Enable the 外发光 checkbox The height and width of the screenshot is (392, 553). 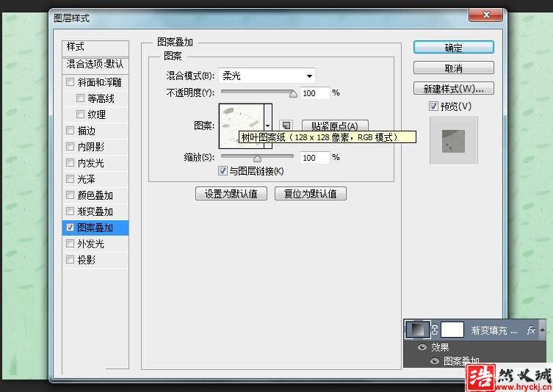click(x=71, y=244)
